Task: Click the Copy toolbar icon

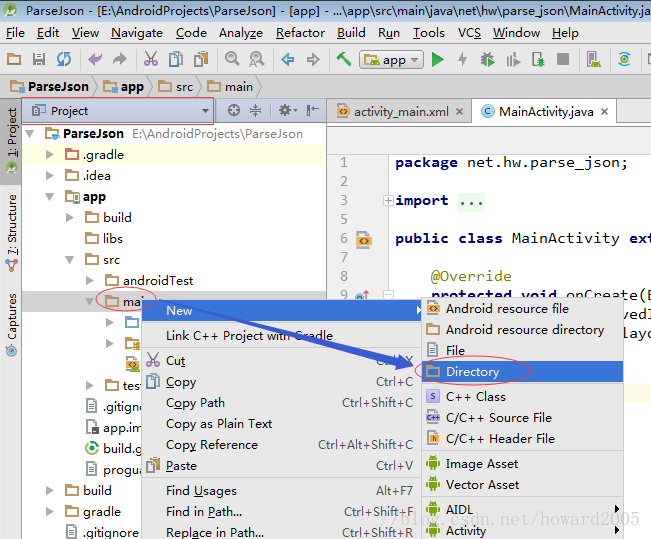Action: point(176,59)
